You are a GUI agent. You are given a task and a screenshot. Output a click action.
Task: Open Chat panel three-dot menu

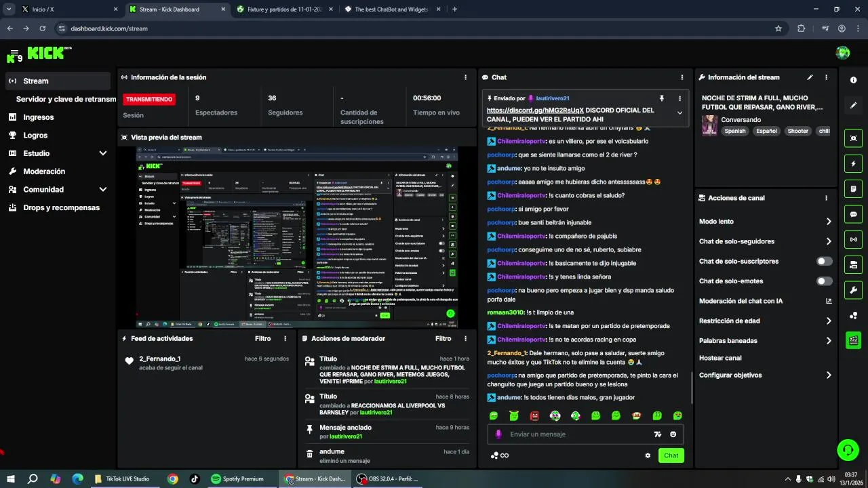(x=682, y=77)
